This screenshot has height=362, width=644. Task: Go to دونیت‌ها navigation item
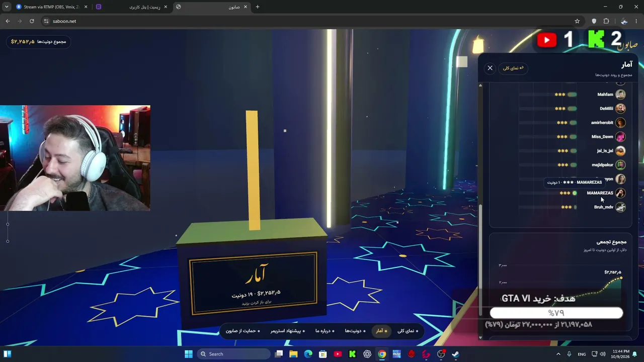355,331
